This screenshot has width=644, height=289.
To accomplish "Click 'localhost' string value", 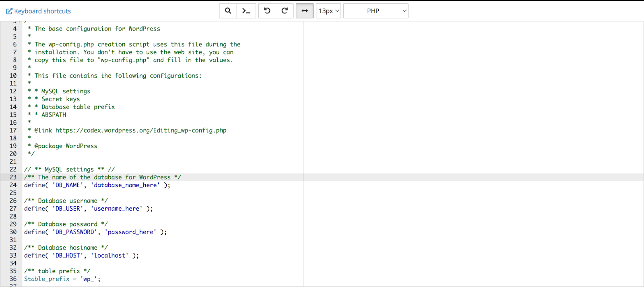I will coord(109,256).
